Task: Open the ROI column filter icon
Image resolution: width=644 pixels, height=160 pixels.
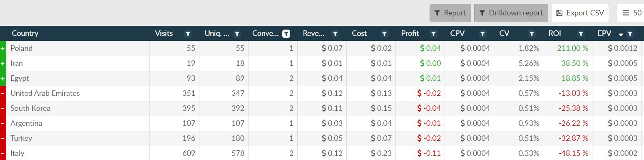Action: tap(581, 34)
